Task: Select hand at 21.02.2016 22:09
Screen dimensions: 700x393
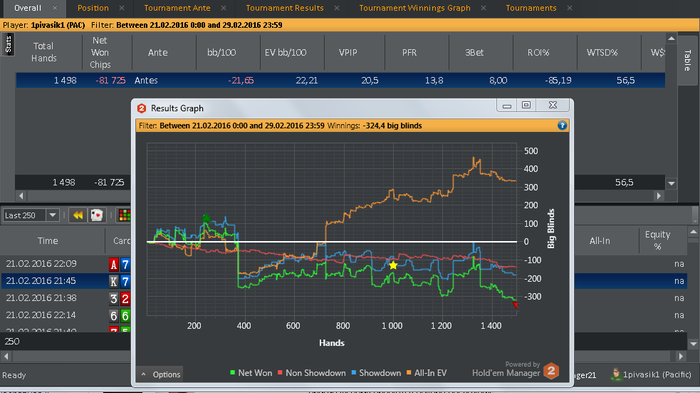Action: (x=41, y=264)
